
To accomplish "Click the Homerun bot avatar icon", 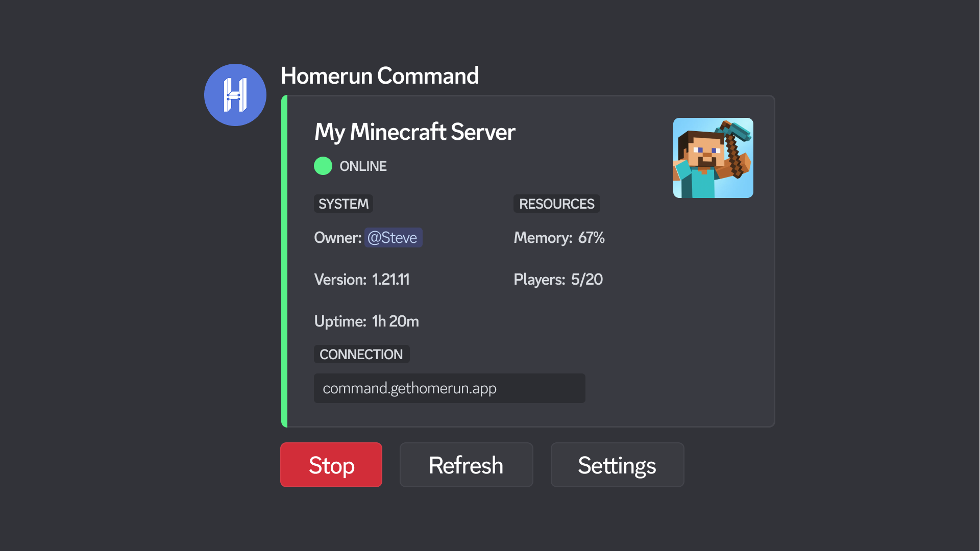I will tap(235, 94).
